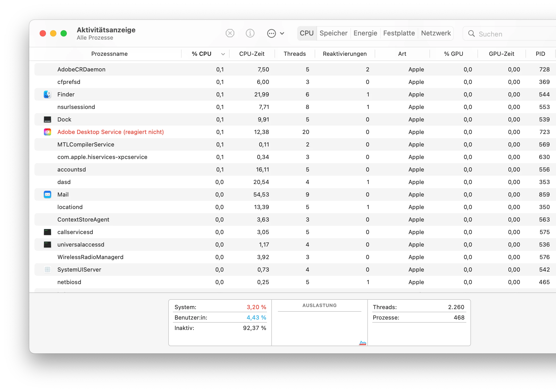This screenshot has width=556, height=392.
Task: Click the magnifying glass search icon
Action: tap(471, 34)
